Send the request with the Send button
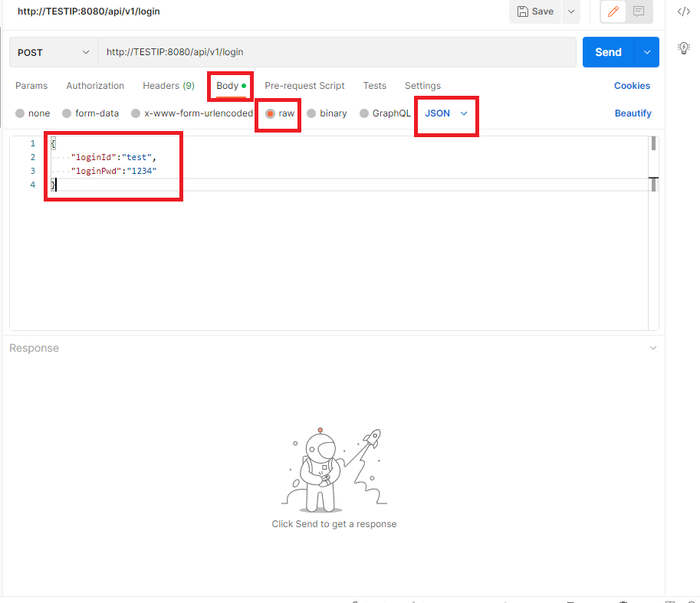 pos(608,52)
